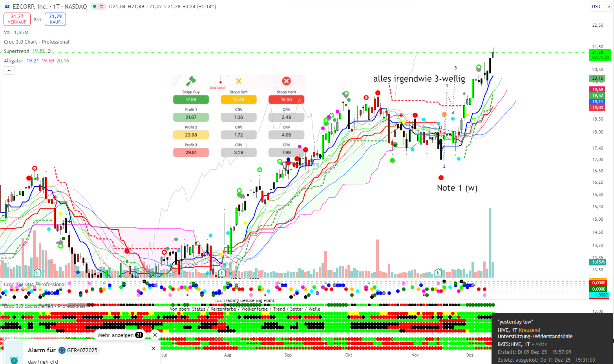Open the USD currency dropdown
The width and height of the screenshot is (614, 364).
click(x=601, y=7)
